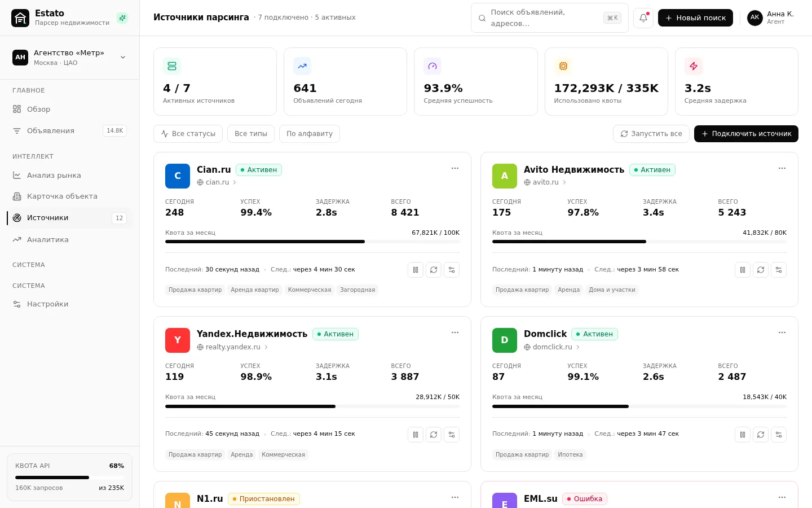Pause the Cian.ru source
Screen dimensions: 812x508
(x=416, y=270)
